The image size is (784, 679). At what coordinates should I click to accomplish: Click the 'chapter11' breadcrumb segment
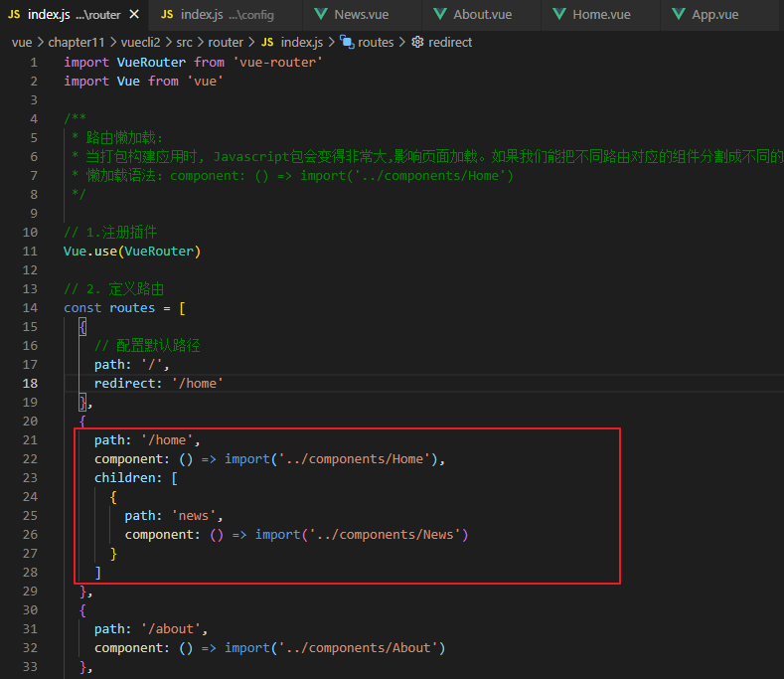click(x=76, y=43)
